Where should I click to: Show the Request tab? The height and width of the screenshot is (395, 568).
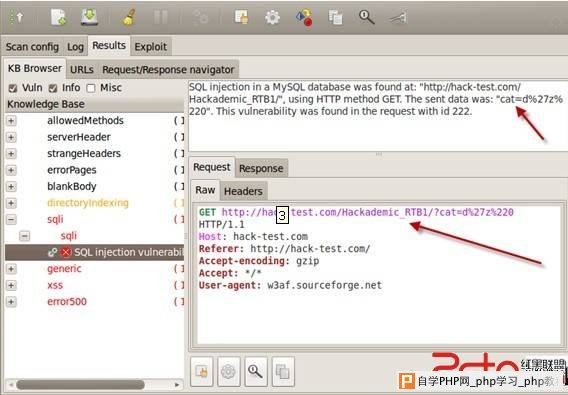[x=212, y=167]
